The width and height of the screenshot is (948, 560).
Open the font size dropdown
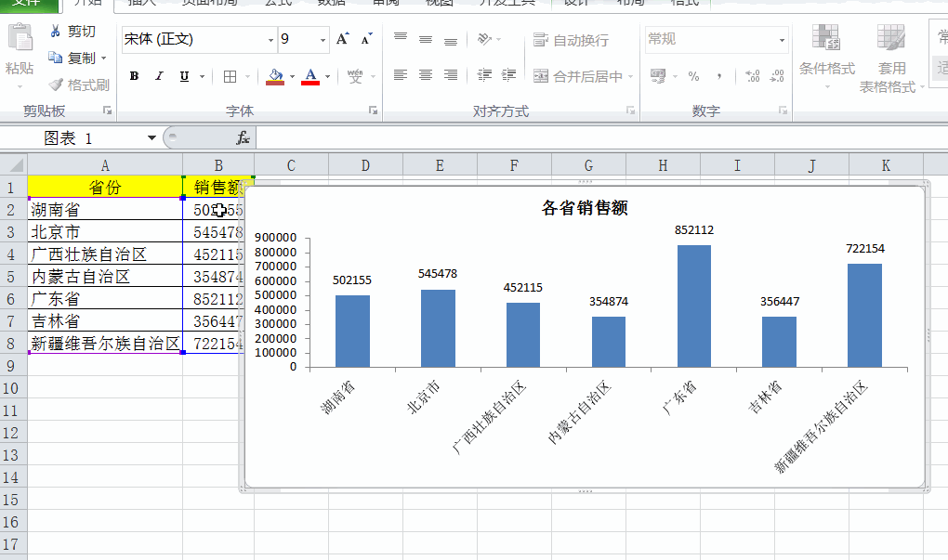pos(323,40)
